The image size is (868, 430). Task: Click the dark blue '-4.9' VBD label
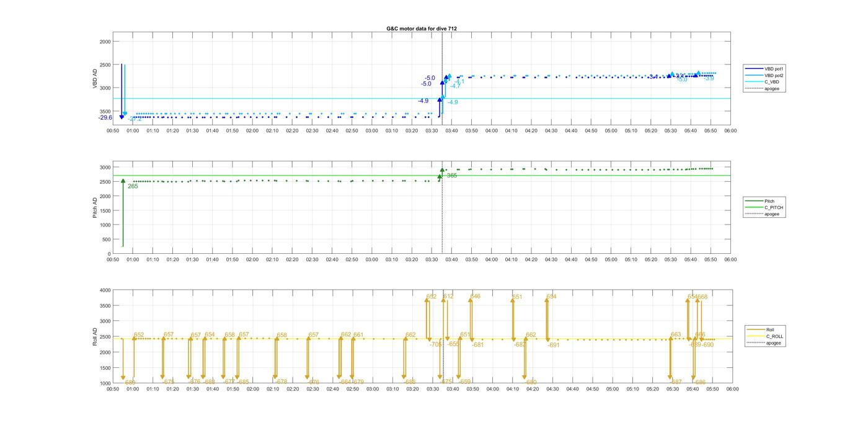click(x=423, y=101)
